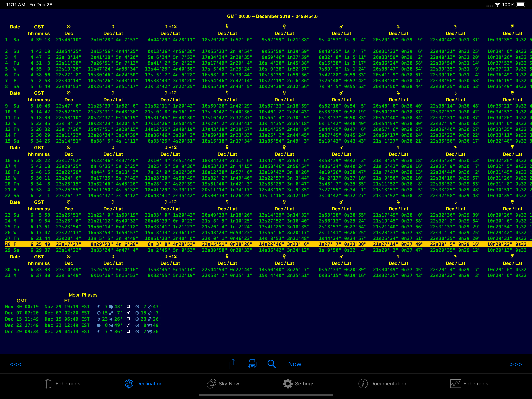The width and height of the screenshot is (532, 399).
Task: Open the right Ephemeris graph tab
Action: point(469,384)
